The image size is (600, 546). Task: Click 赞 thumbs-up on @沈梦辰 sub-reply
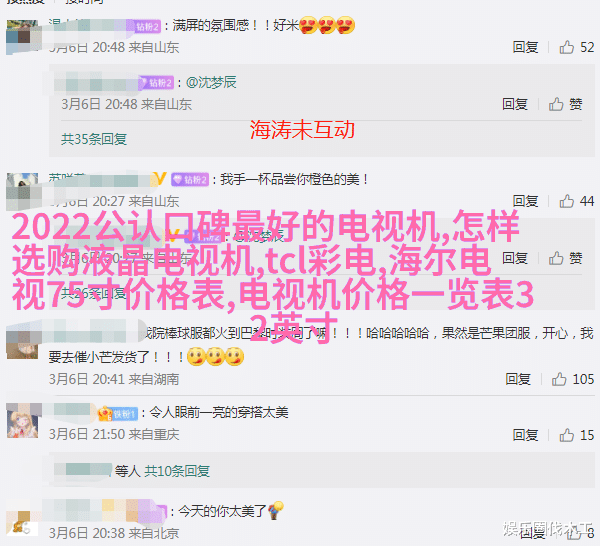click(566, 104)
